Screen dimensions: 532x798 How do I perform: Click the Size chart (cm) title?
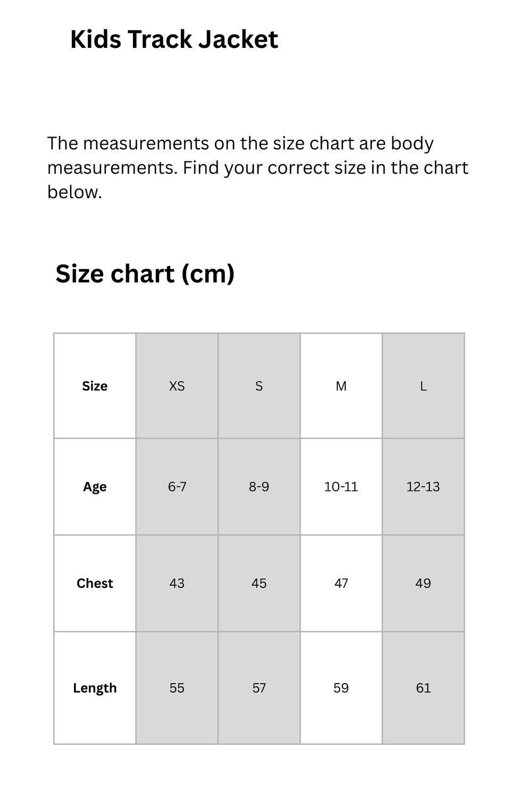pyautogui.click(x=145, y=273)
